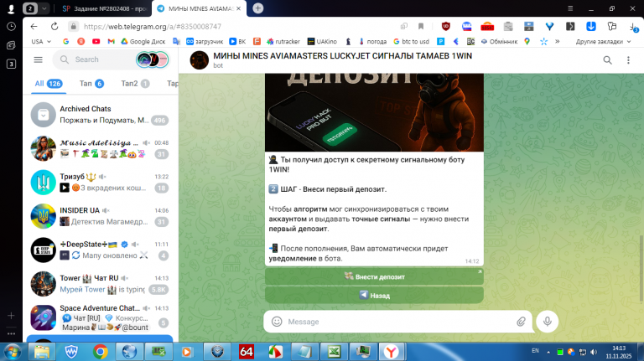
Task: Open the INSIDER UA chat
Action: 101,216
